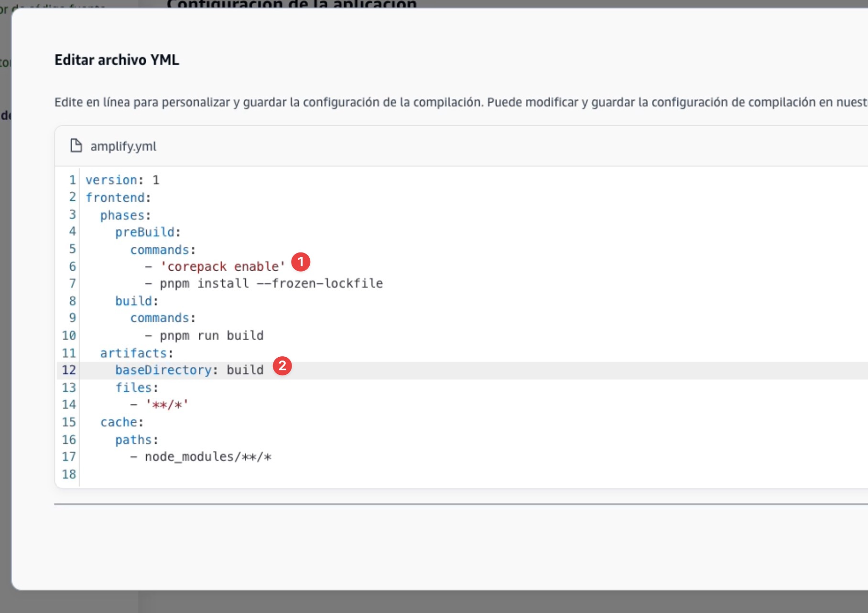Click the 'artifacts:' line

tap(137, 353)
